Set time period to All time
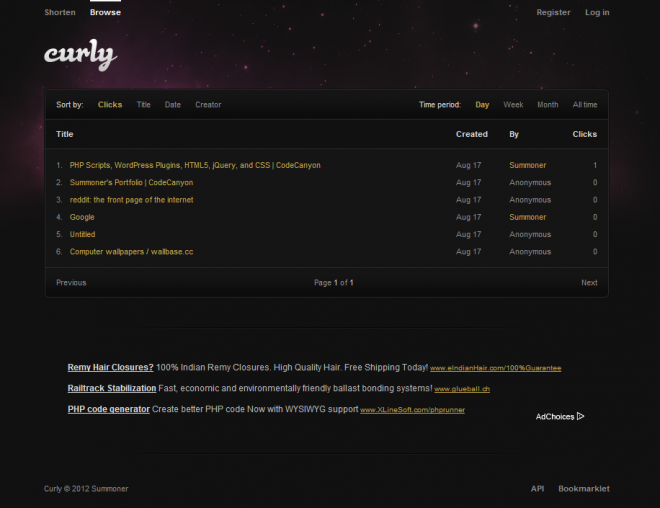 coord(585,105)
